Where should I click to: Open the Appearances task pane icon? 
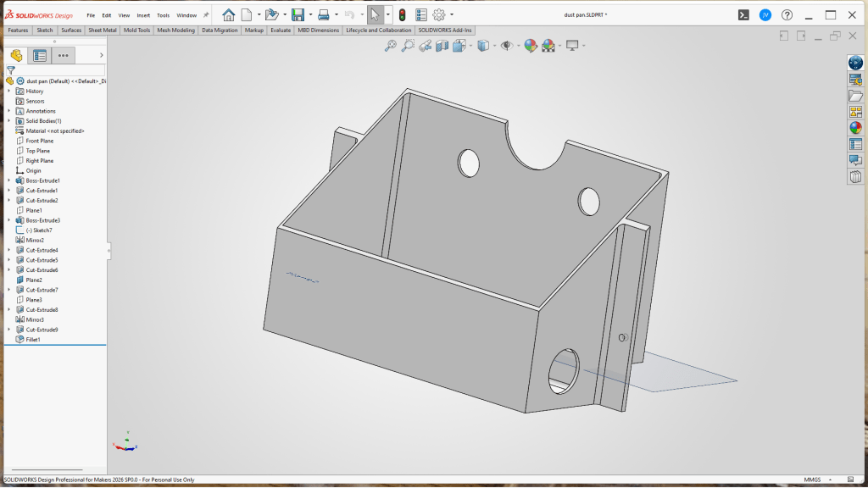point(855,128)
